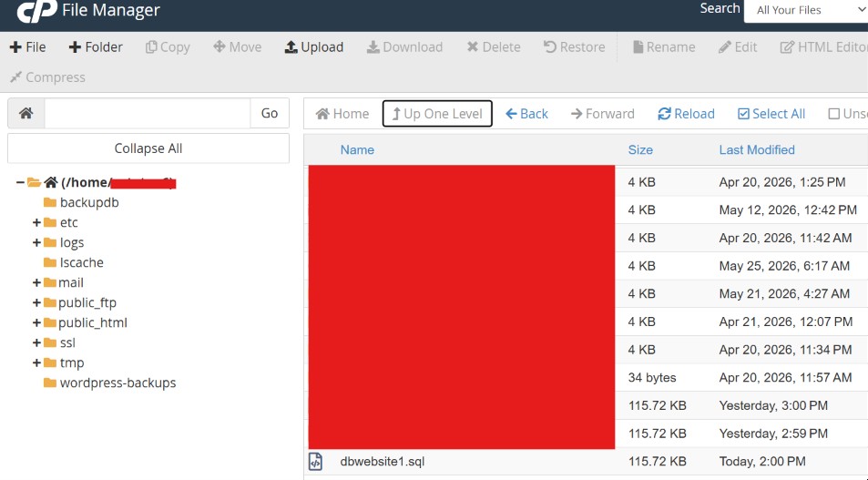Open wordpress-backups folder in tree

117,383
